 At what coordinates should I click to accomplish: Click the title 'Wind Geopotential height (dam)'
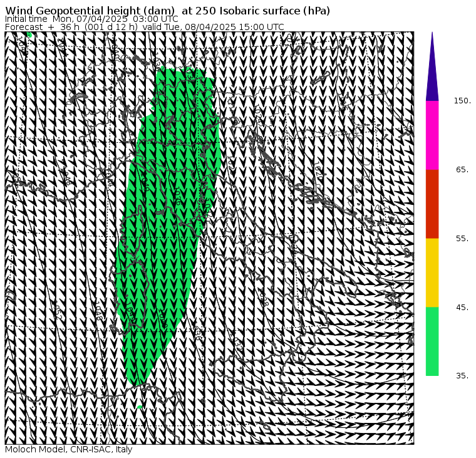pos(90,11)
